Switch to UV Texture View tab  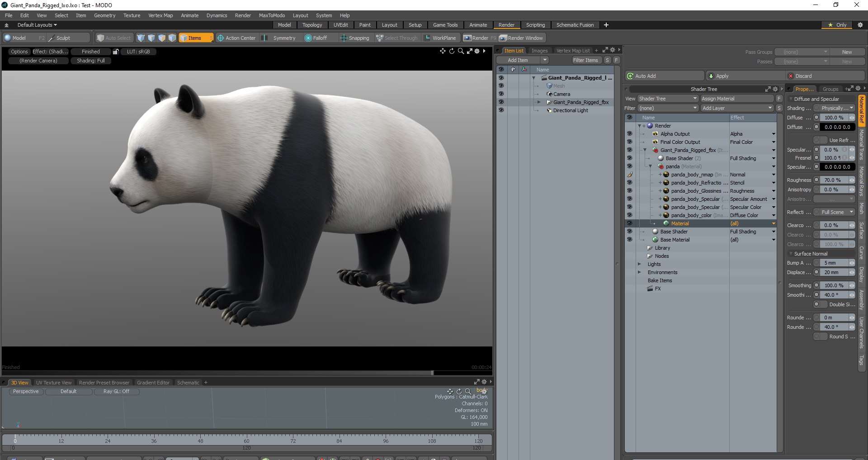(54, 383)
